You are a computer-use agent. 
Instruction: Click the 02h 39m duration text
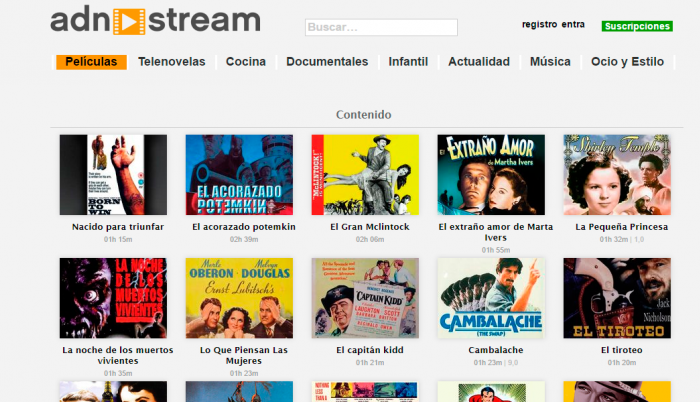(244, 239)
